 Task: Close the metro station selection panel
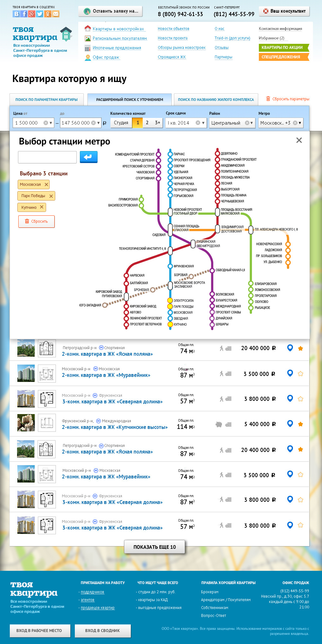click(299, 140)
